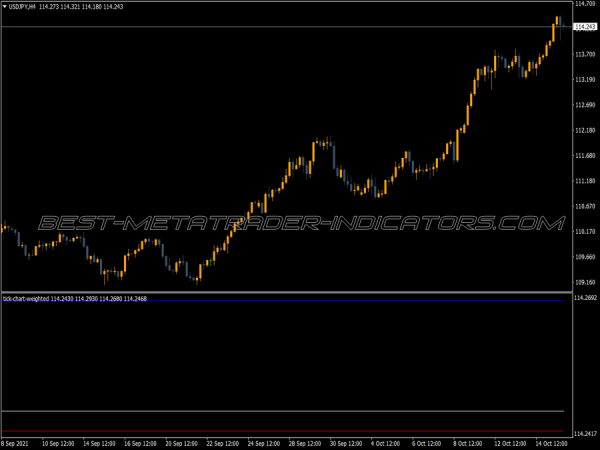Click the 112.180 price axis label
The image size is (600, 450).
coord(585,130)
